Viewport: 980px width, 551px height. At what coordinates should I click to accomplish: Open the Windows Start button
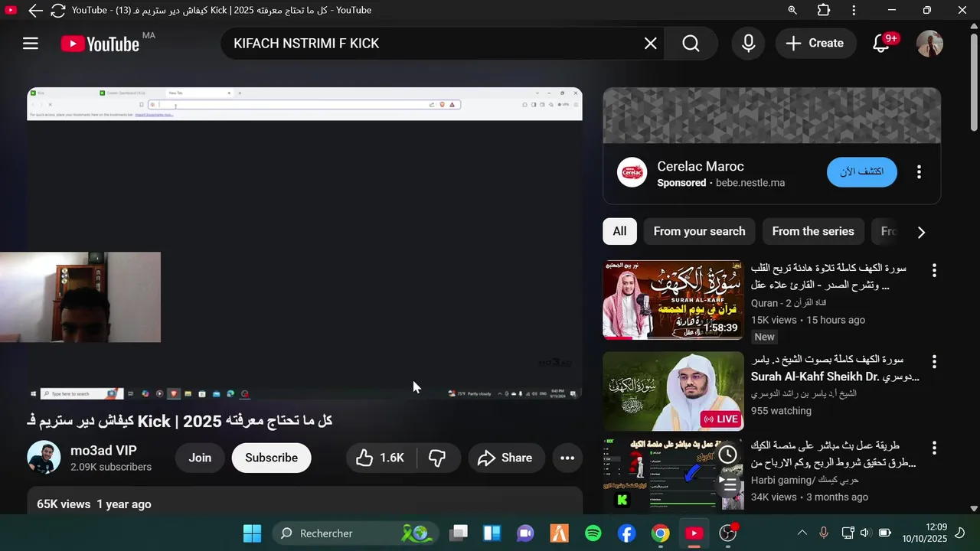[252, 533]
